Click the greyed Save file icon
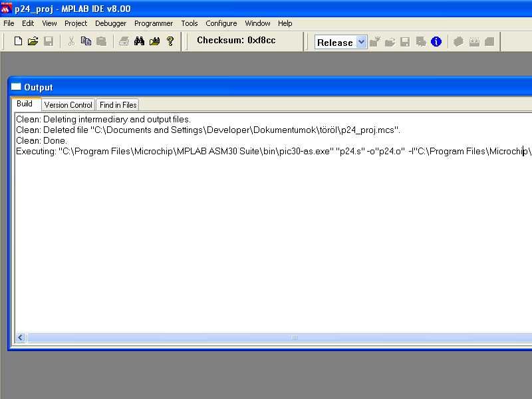 (x=49, y=41)
